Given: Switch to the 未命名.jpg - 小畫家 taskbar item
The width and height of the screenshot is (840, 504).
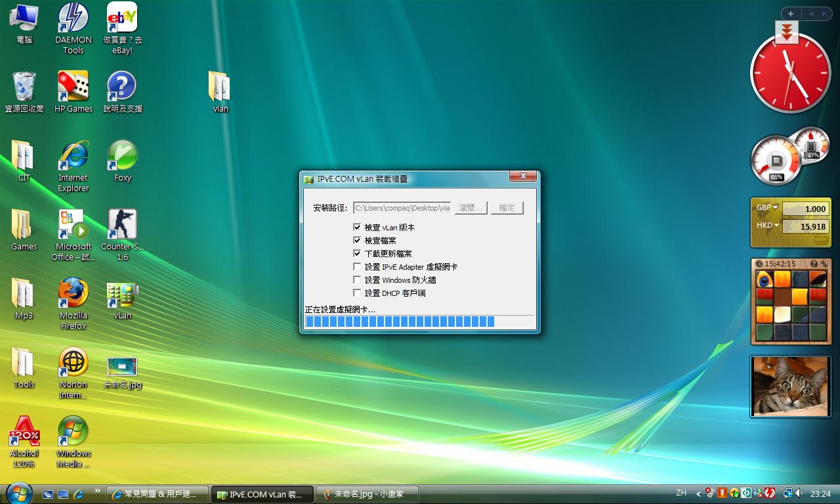Looking at the screenshot, I should click(x=366, y=494).
